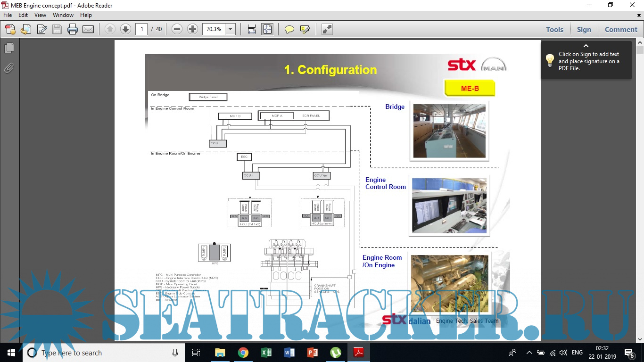Open the Window menu

tap(63, 15)
